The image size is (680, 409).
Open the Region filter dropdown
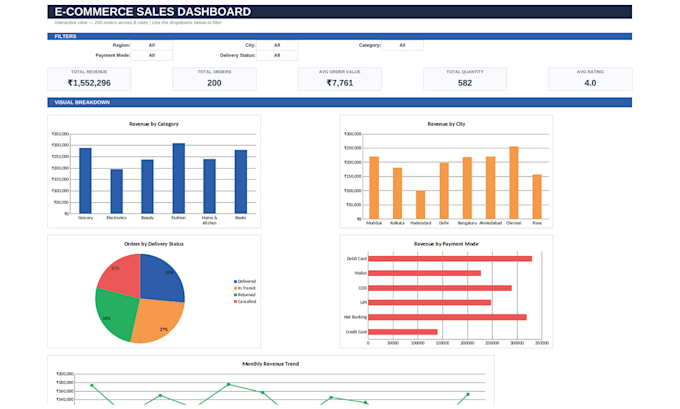click(x=151, y=45)
